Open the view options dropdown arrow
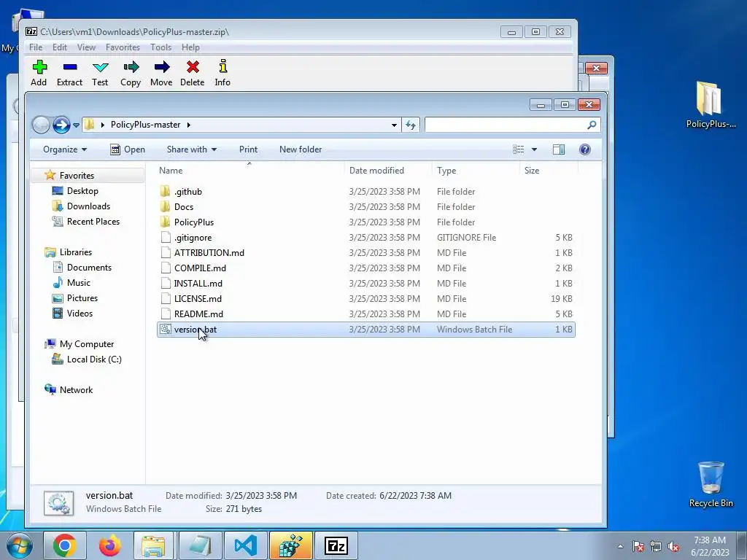 (534, 149)
